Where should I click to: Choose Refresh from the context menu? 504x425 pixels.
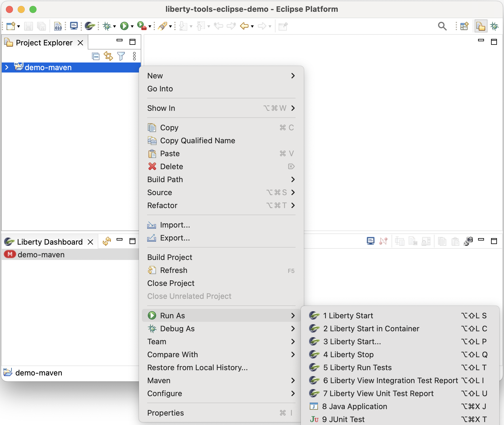point(221,270)
